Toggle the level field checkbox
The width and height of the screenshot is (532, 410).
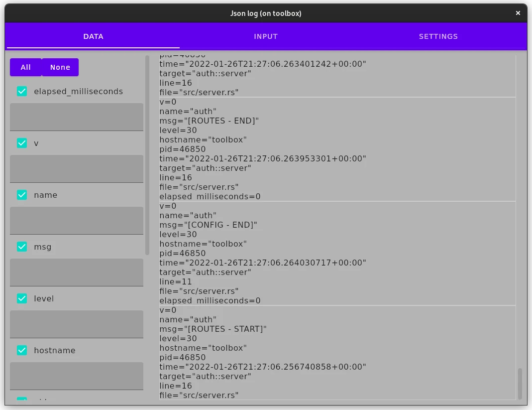tap(22, 298)
